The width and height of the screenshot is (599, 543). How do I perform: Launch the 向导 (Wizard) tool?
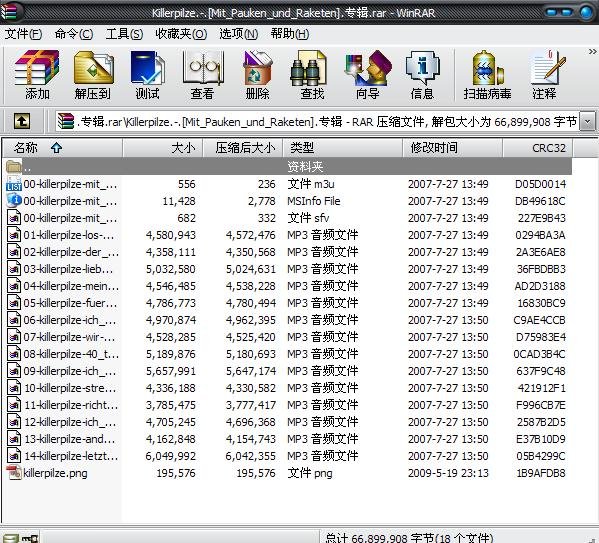pos(367,75)
